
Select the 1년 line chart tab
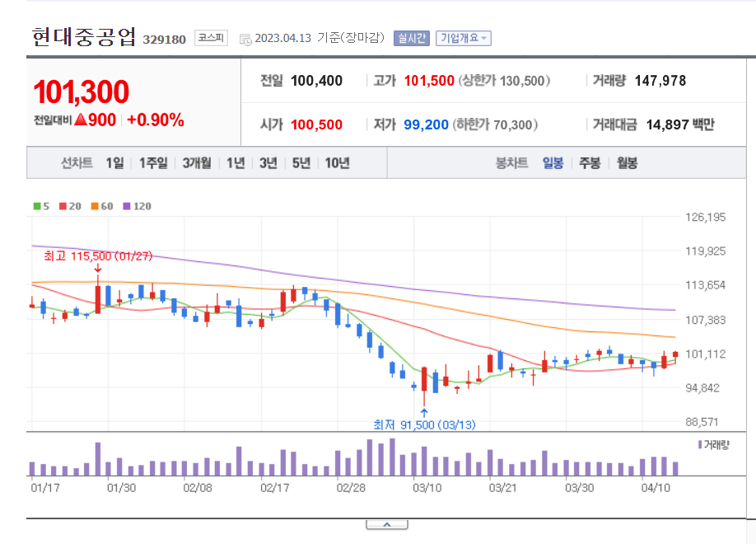tap(236, 163)
